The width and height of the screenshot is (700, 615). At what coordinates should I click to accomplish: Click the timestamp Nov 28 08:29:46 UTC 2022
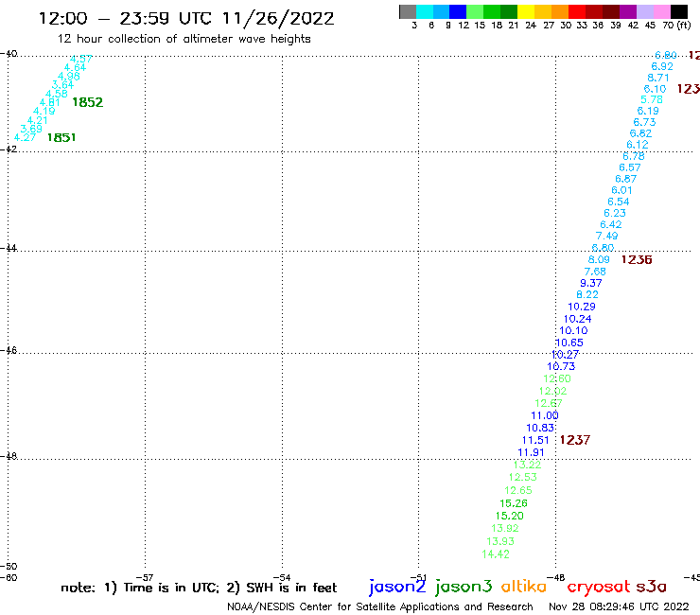(619, 606)
